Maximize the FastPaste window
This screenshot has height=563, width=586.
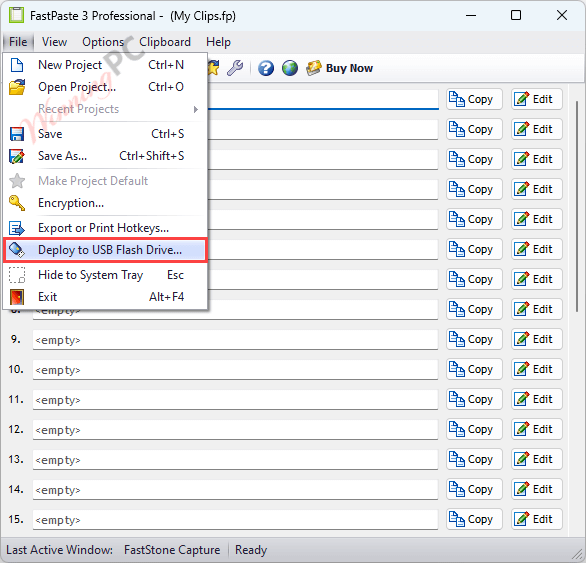click(x=516, y=15)
